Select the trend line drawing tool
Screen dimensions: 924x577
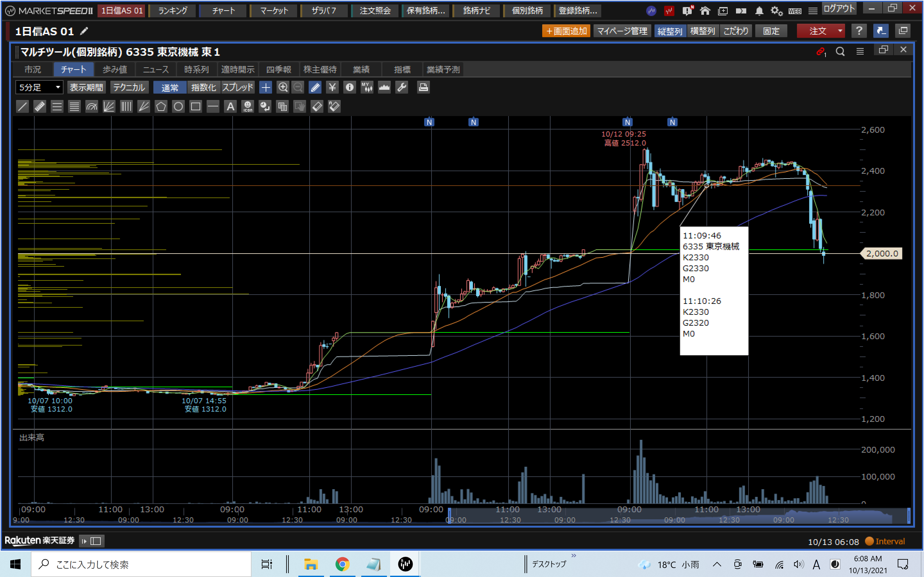pyautogui.click(x=22, y=106)
